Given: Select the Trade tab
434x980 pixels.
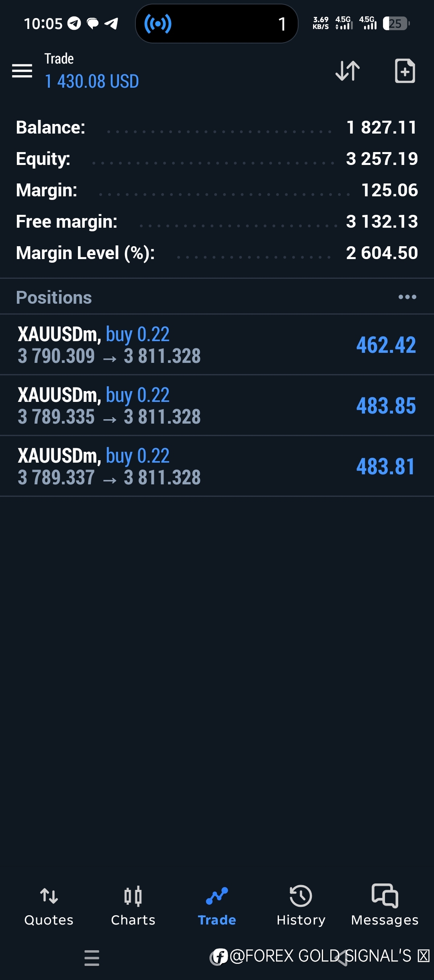Looking at the screenshot, I should [217, 905].
